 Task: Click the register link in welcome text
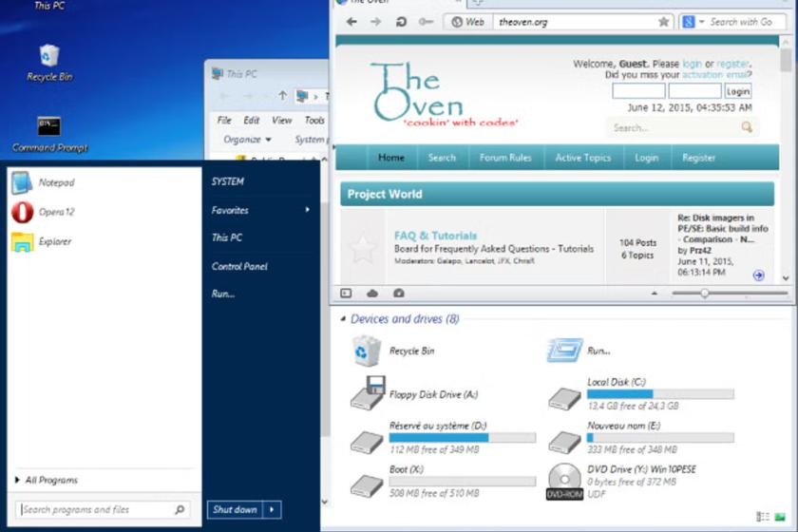[x=732, y=64]
